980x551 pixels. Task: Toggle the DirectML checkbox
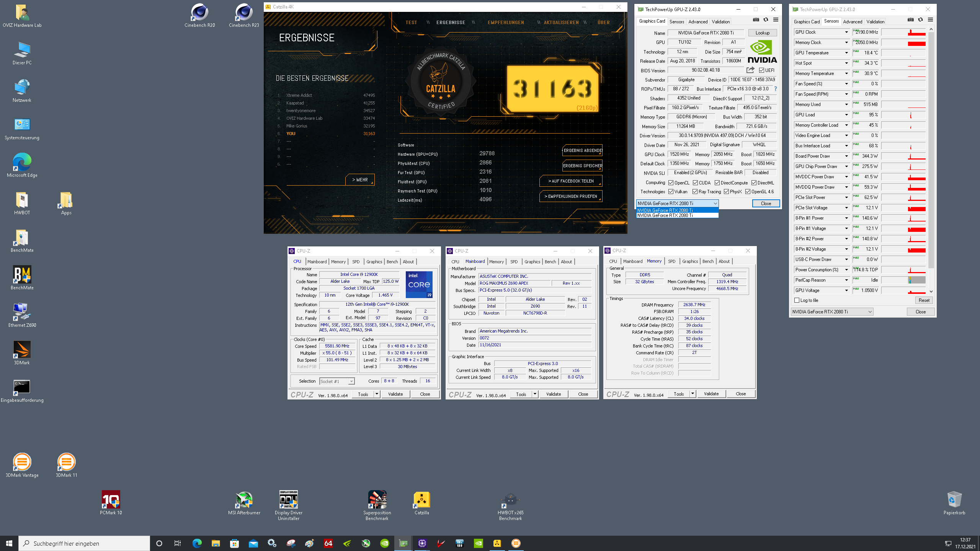(x=754, y=183)
